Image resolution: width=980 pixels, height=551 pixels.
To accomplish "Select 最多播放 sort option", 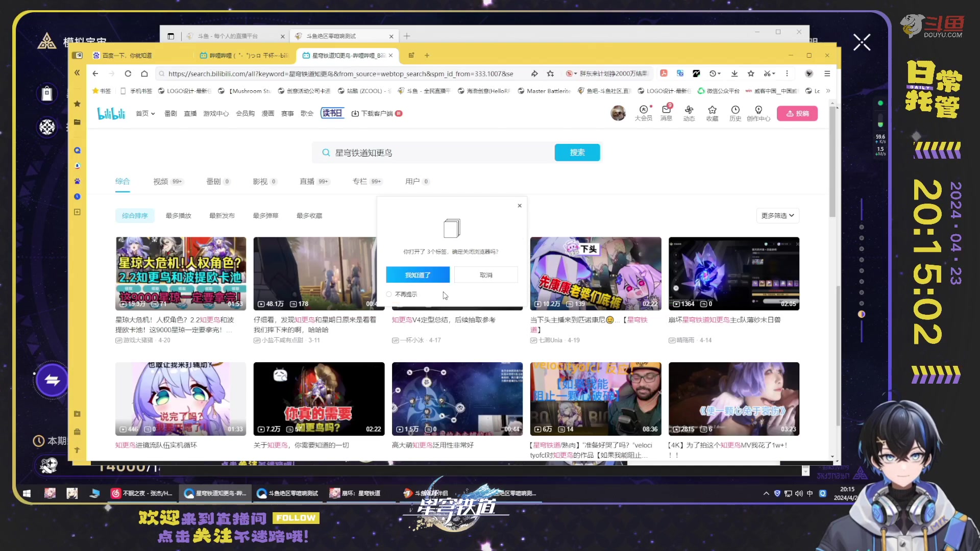I will click(178, 216).
